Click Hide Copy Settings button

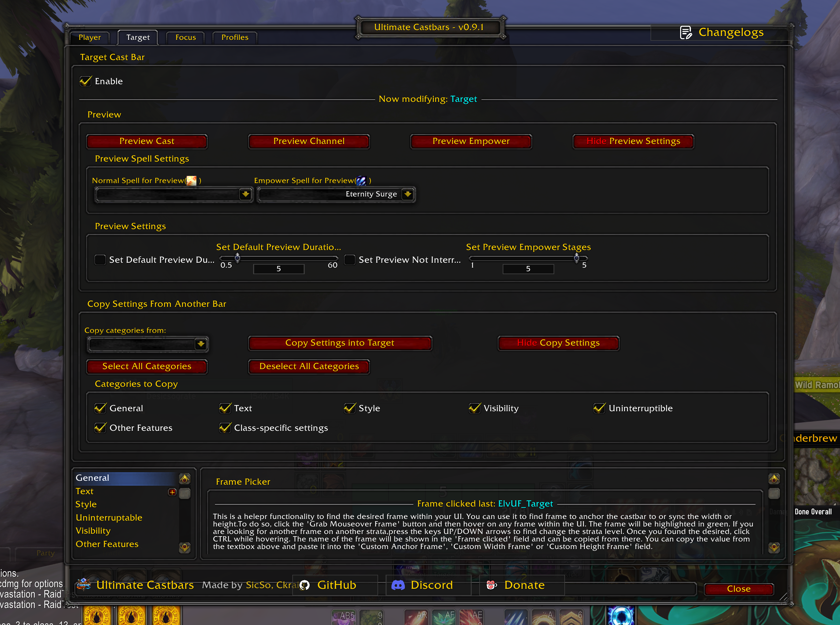pos(559,343)
